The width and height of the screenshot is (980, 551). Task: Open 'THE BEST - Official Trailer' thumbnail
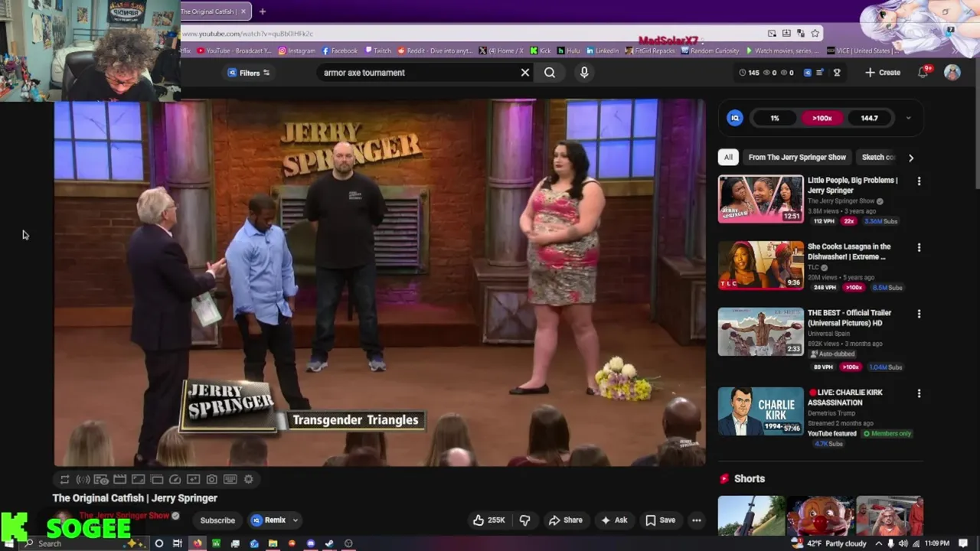click(760, 331)
